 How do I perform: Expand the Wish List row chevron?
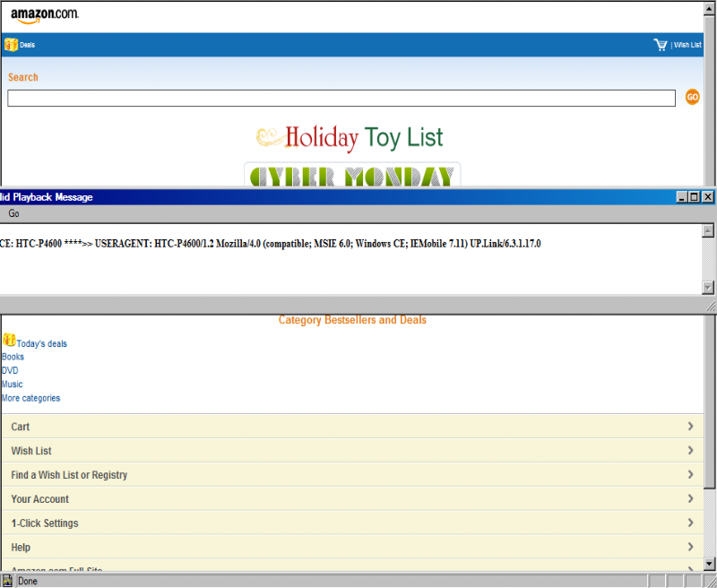click(x=690, y=450)
